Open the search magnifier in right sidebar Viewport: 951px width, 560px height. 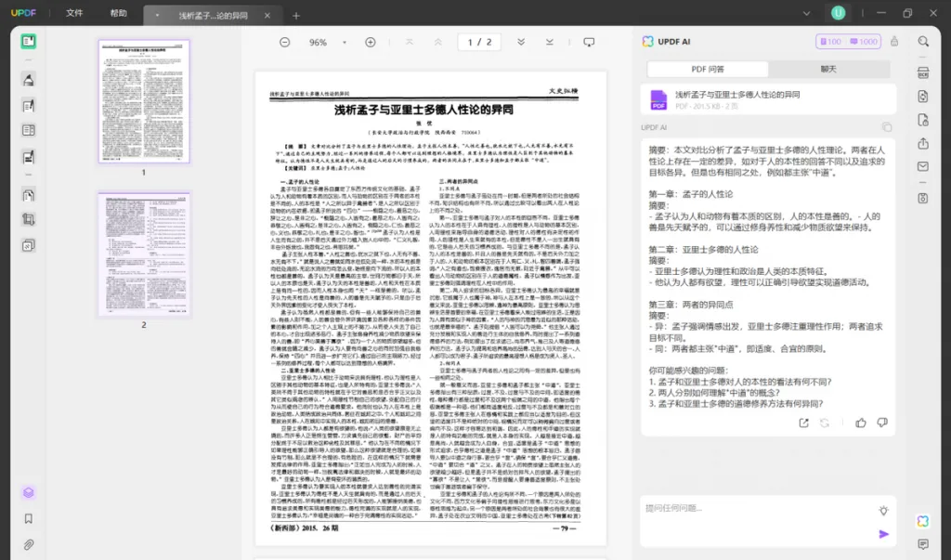[x=923, y=41]
